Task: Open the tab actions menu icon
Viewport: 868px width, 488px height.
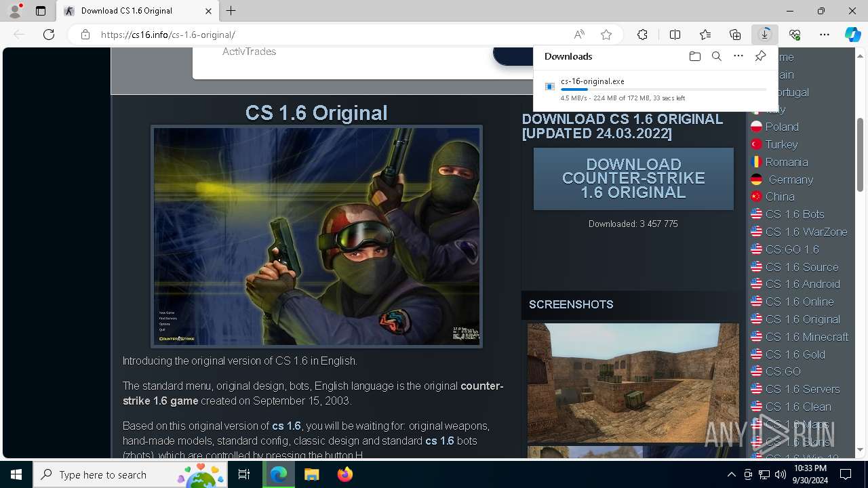Action: click(x=41, y=11)
